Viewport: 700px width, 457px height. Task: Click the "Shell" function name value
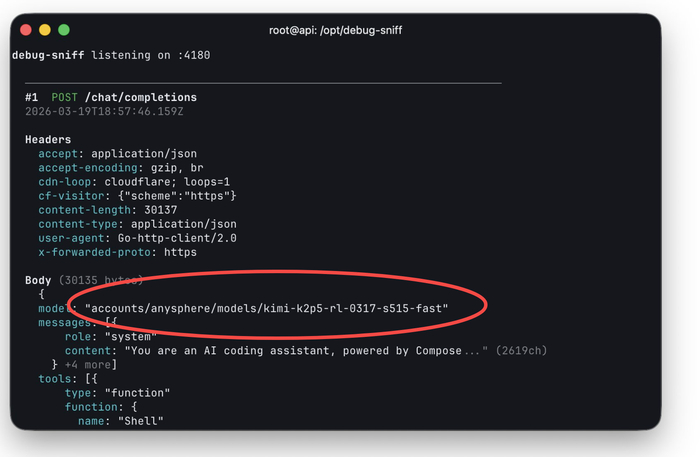[143, 421]
